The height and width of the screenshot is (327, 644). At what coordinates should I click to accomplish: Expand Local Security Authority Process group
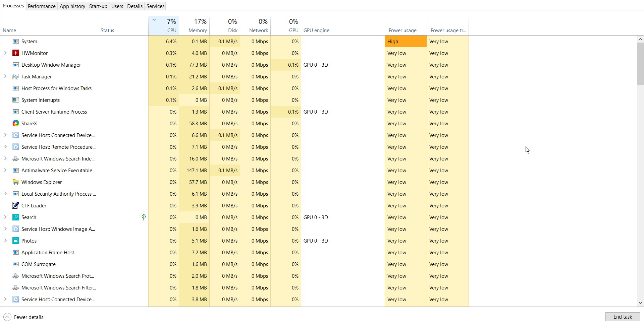point(5,194)
